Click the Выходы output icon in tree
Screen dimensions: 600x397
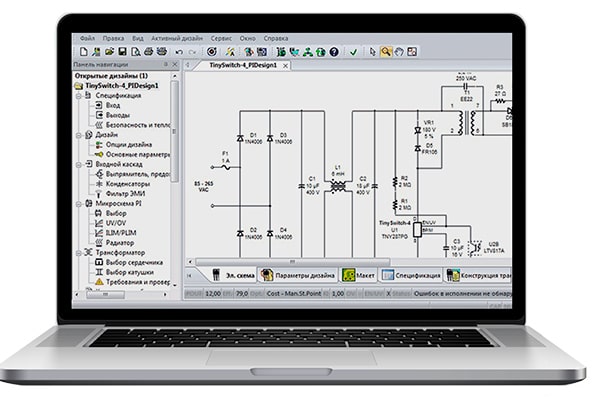99,115
